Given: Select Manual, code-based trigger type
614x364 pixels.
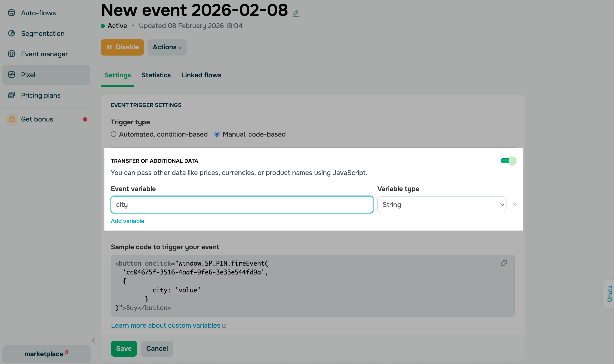Looking at the screenshot, I should click(x=217, y=134).
